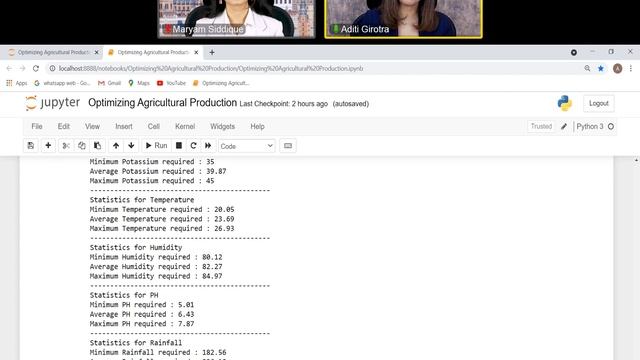Open the command palette keyboard icon
Viewport: 640px width, 360px height.
pyautogui.click(x=288, y=146)
